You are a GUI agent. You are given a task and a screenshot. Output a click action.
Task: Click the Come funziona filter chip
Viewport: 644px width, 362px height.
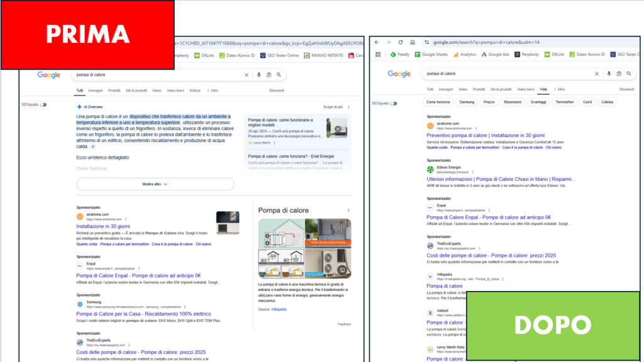(438, 102)
